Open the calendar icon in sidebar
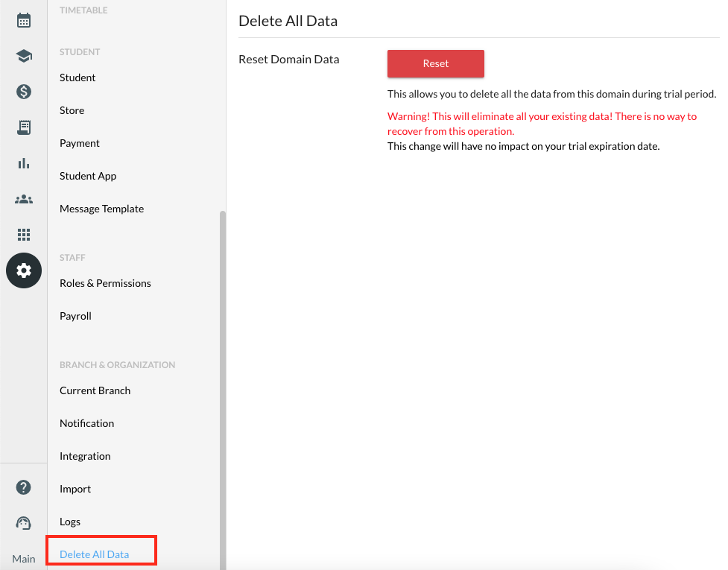Viewport: 728px width, 570px height. (24, 20)
